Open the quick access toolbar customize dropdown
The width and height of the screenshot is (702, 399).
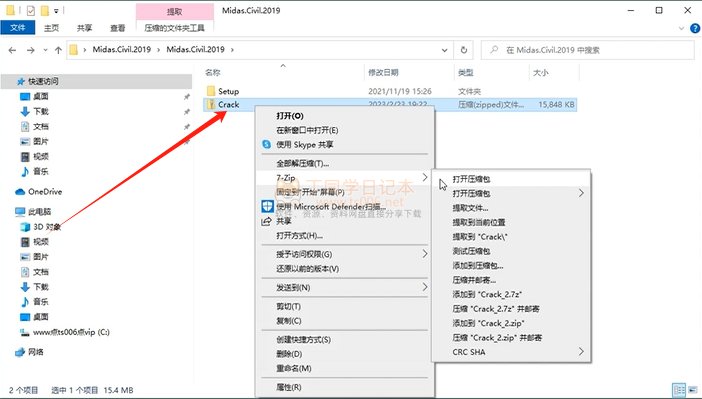point(56,11)
